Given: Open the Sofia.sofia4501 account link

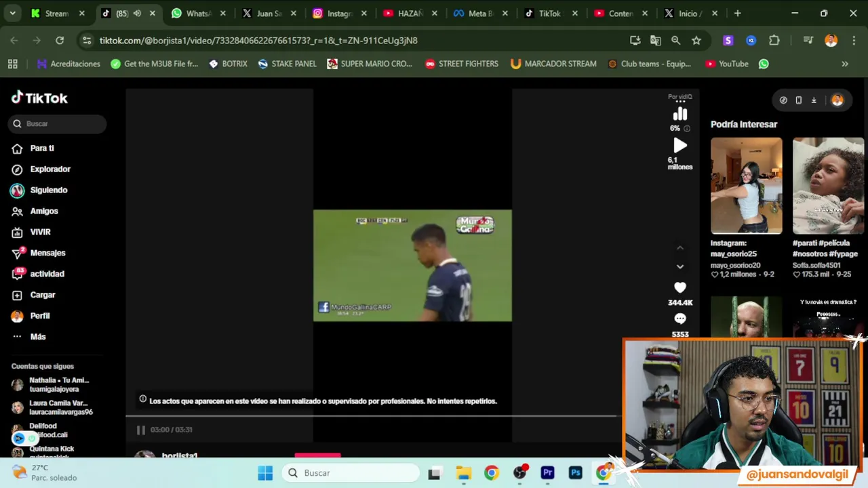Looking at the screenshot, I should (816, 266).
